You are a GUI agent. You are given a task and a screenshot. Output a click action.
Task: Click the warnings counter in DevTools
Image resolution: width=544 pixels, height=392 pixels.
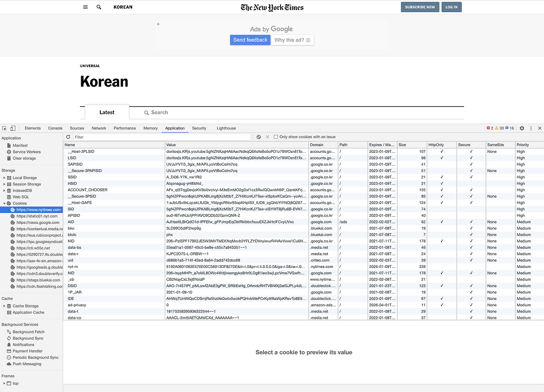coord(500,128)
